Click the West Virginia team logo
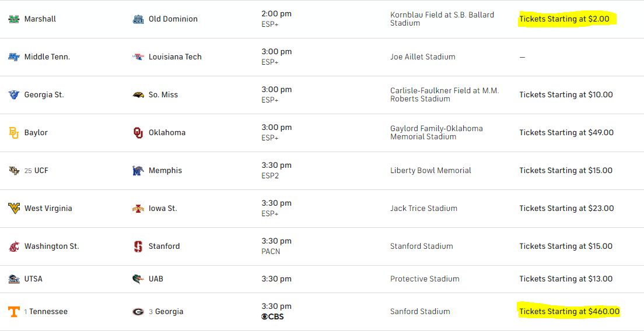Screen dimensions: 644x331 click(x=14, y=209)
